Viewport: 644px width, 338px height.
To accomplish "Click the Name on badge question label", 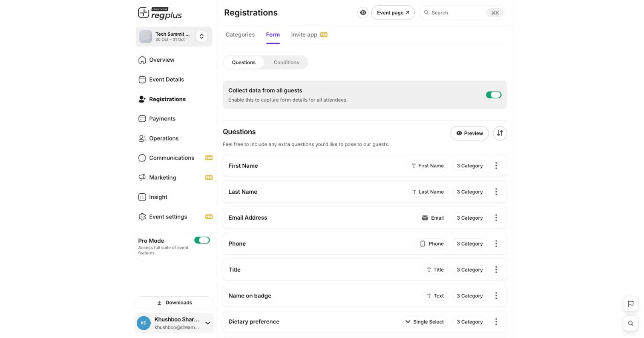I will coord(250,295).
